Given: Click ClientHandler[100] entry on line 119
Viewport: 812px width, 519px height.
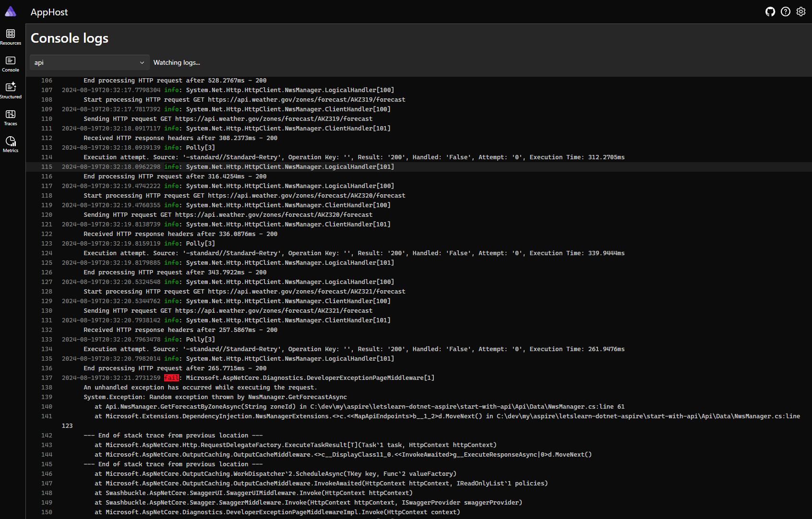Looking at the screenshot, I should coord(288,205).
